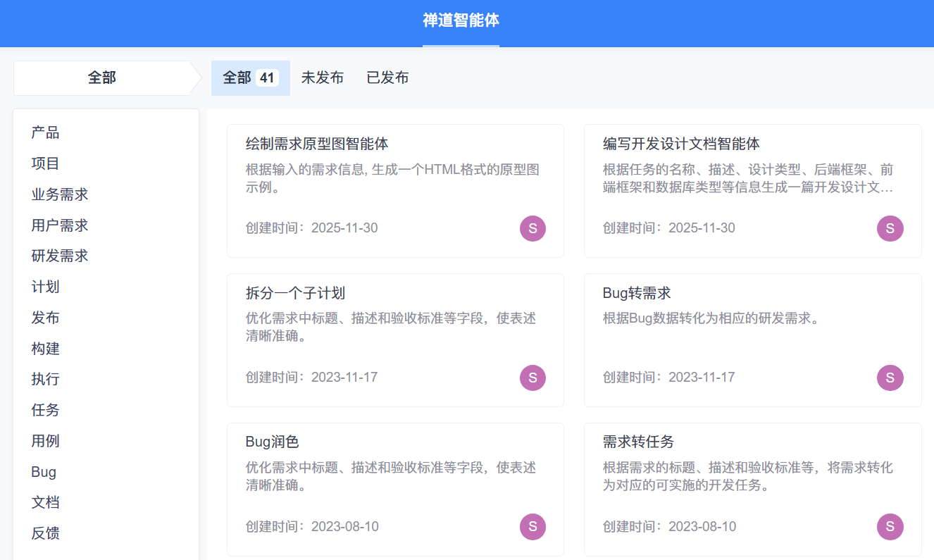Filter by 项目 in the sidebar
Screen dimensions: 934x560
[45, 163]
